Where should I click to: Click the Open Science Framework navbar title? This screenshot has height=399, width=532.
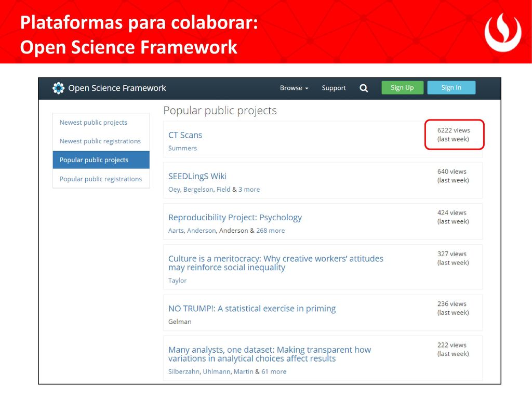click(x=117, y=88)
